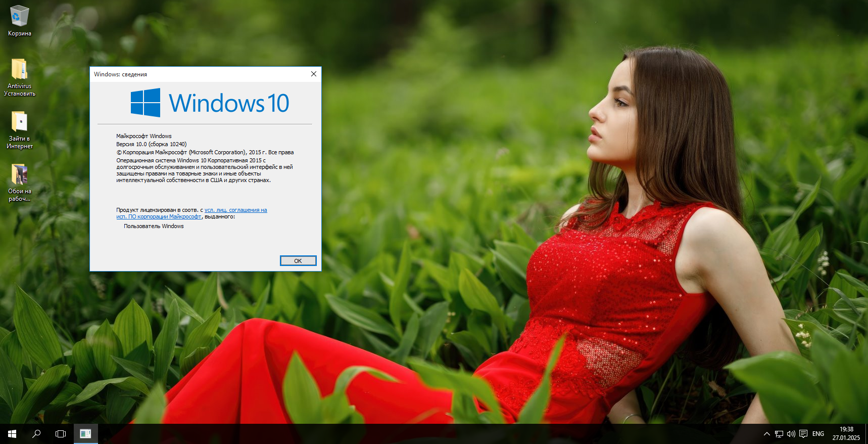Open Task View on the taskbar
Viewport: 868px width, 444px height.
(x=61, y=434)
